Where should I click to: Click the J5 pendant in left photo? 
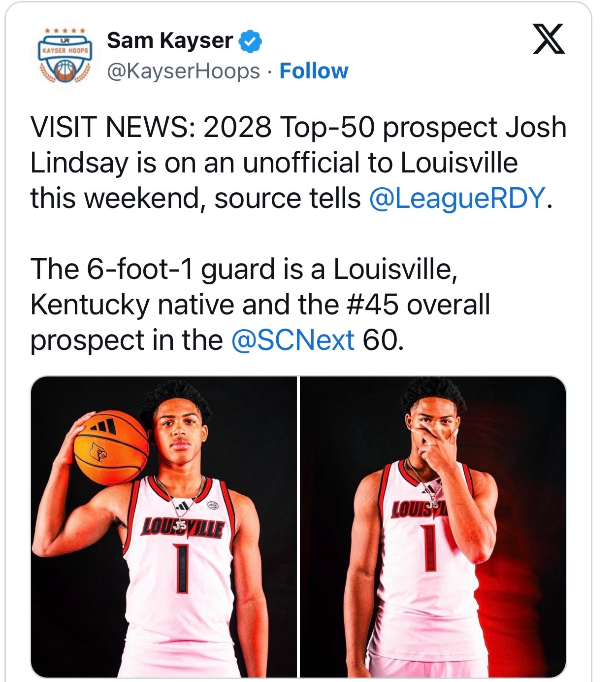click(x=181, y=526)
